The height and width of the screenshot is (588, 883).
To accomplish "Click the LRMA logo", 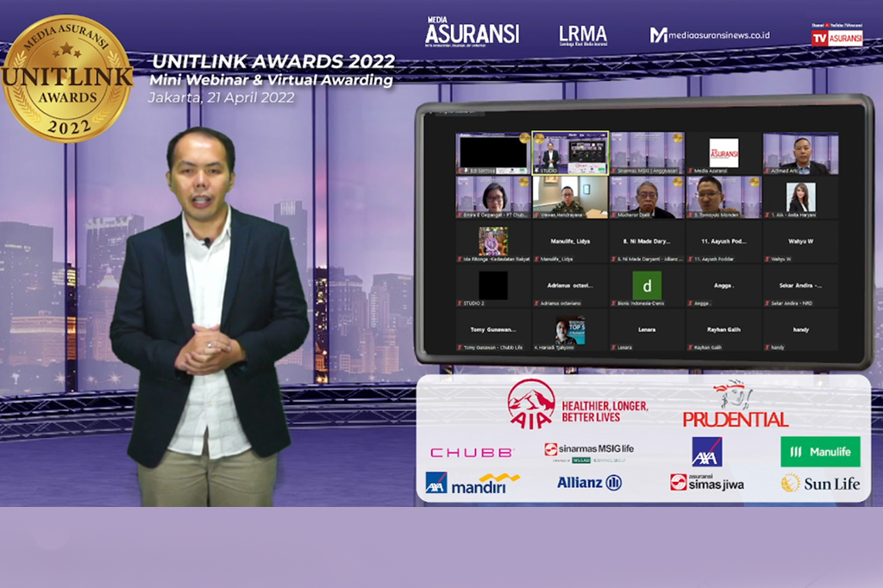I will tap(583, 35).
